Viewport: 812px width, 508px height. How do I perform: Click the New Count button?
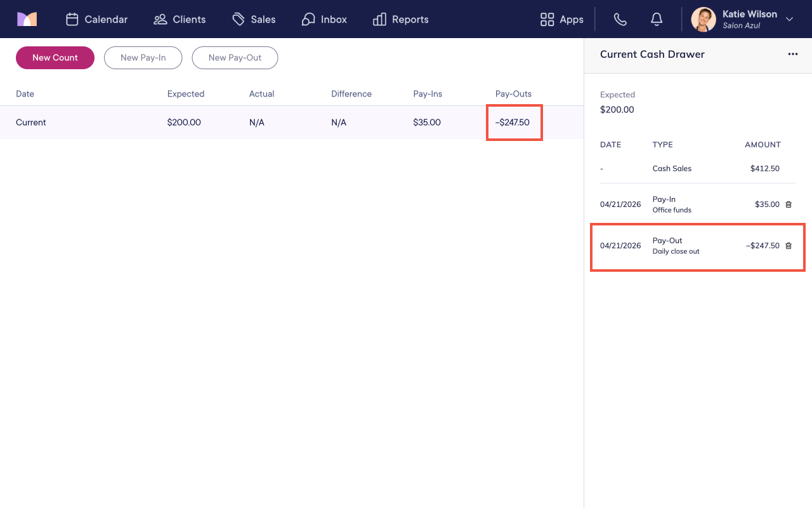click(x=55, y=58)
